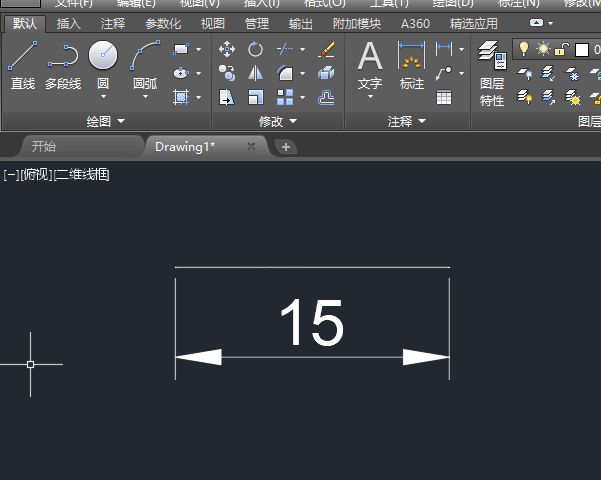Expand the 圆 (Circle) dropdown arrow
The height and width of the screenshot is (480, 601).
tap(103, 97)
